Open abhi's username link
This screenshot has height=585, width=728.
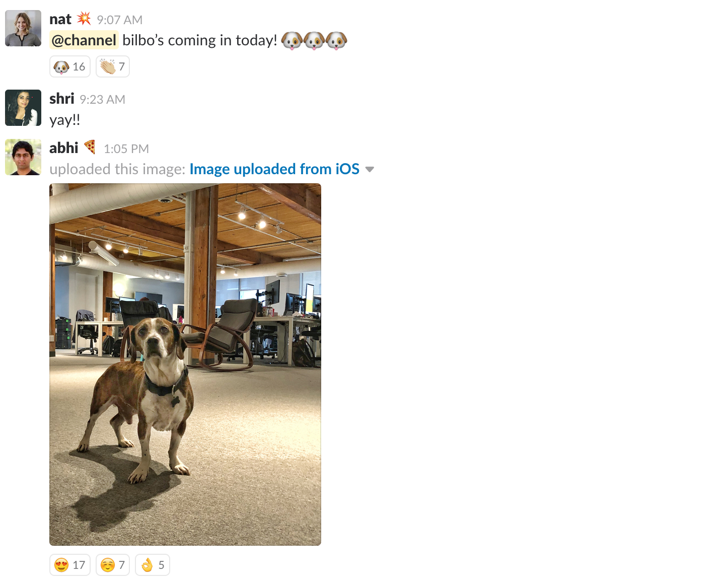point(64,148)
